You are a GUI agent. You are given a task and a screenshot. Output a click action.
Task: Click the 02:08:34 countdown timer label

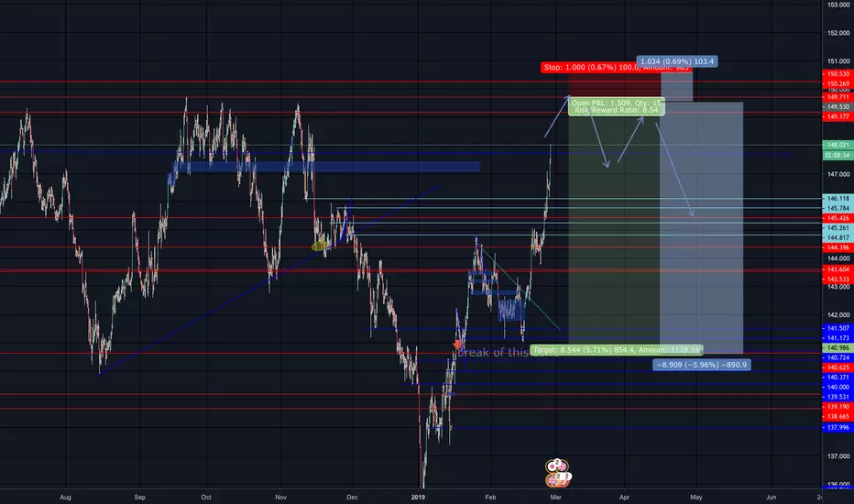point(838,155)
